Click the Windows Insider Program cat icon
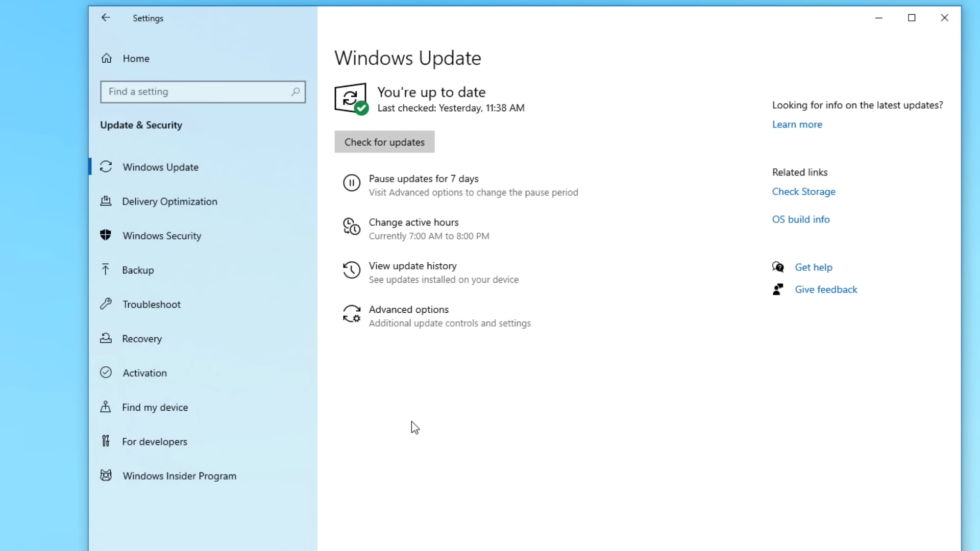This screenshot has width=980, height=551. (106, 475)
